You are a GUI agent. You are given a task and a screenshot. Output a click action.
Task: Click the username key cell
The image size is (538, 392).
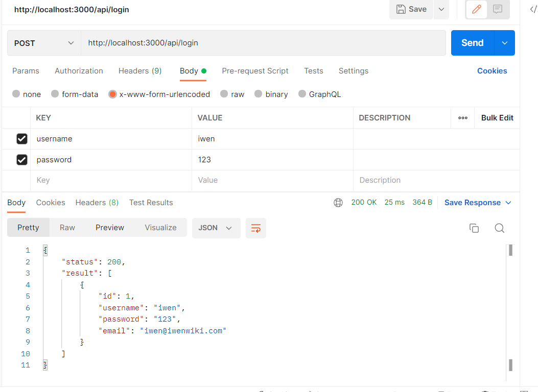point(111,139)
